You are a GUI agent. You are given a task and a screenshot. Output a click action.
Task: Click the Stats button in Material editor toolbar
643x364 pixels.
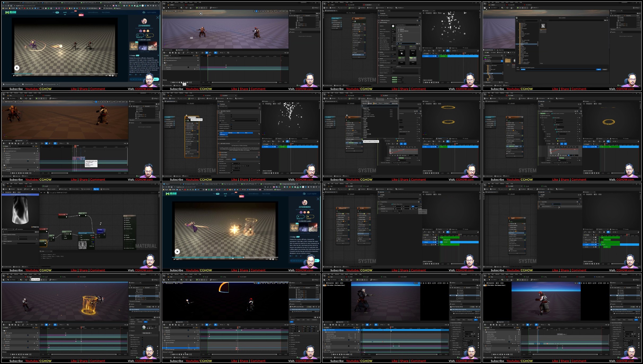(96, 189)
